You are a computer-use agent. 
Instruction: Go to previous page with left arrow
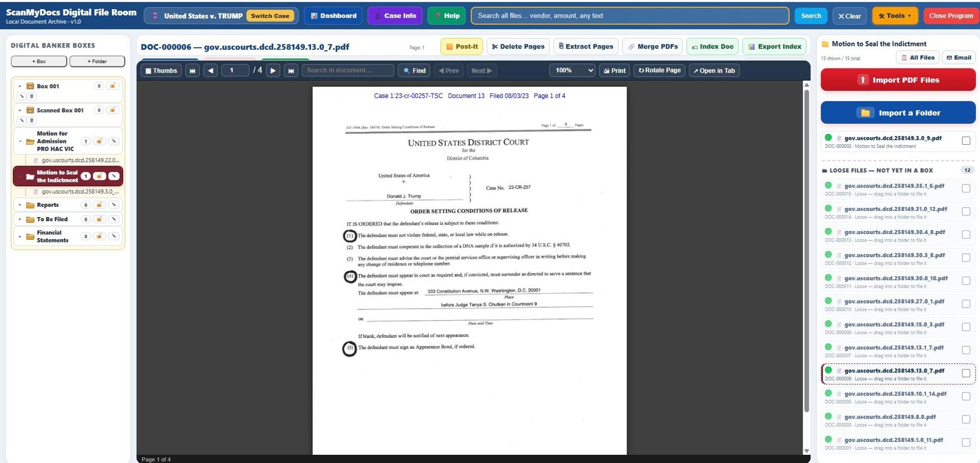click(210, 71)
